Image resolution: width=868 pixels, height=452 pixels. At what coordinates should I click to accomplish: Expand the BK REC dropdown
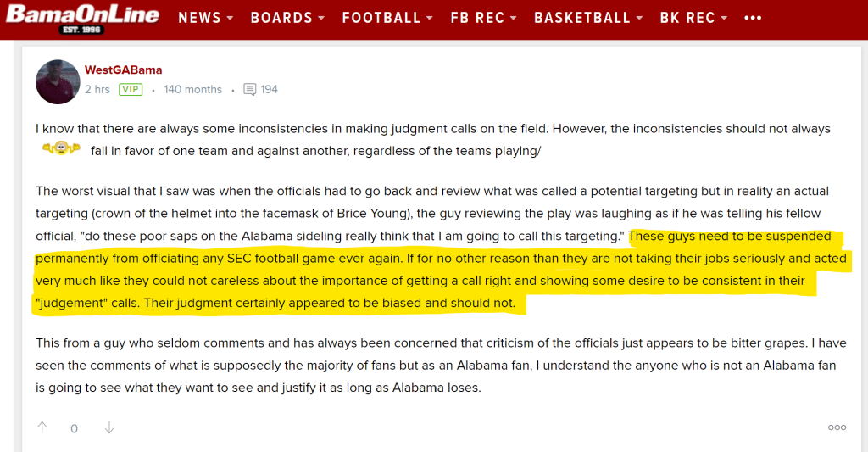693,18
